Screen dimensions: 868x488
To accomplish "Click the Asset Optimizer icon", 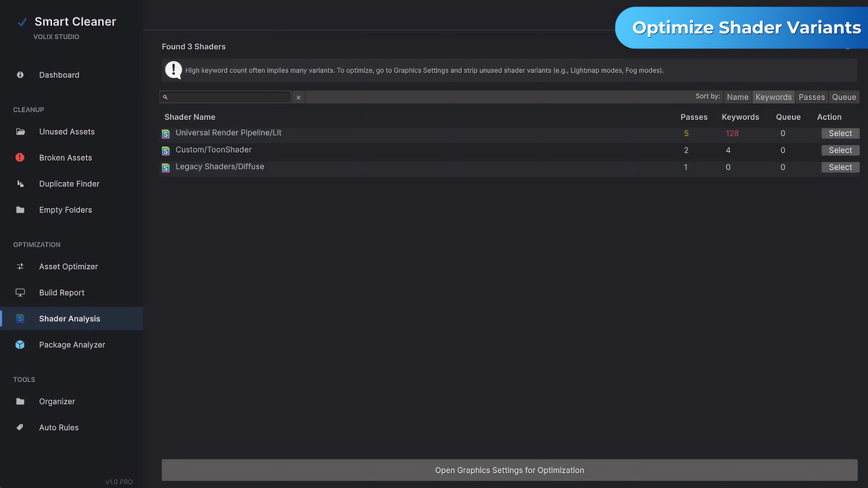I will 21,267.
